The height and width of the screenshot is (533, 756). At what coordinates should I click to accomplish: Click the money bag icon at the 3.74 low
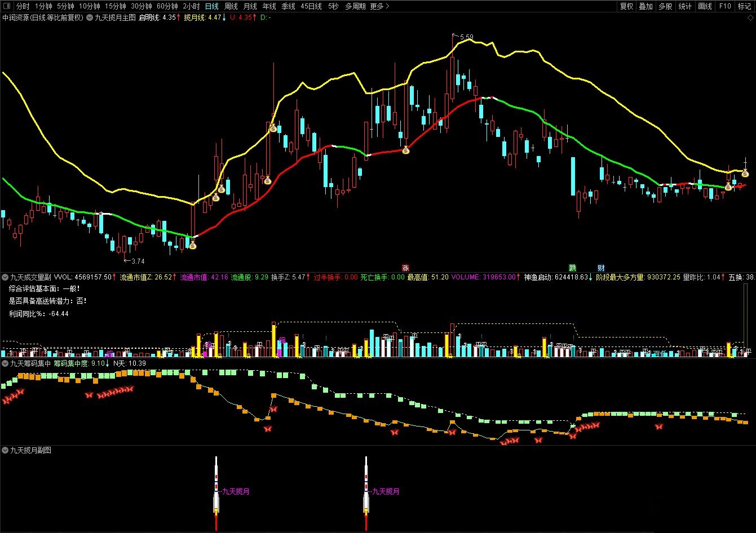coord(193,245)
